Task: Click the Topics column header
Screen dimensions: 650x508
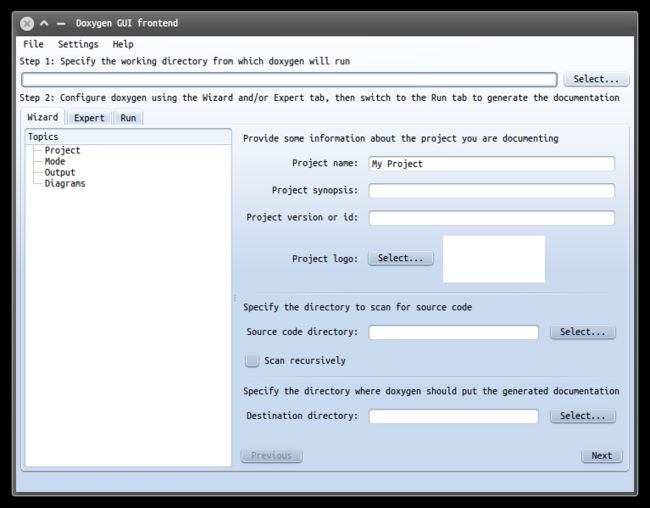Action: [x=128, y=137]
